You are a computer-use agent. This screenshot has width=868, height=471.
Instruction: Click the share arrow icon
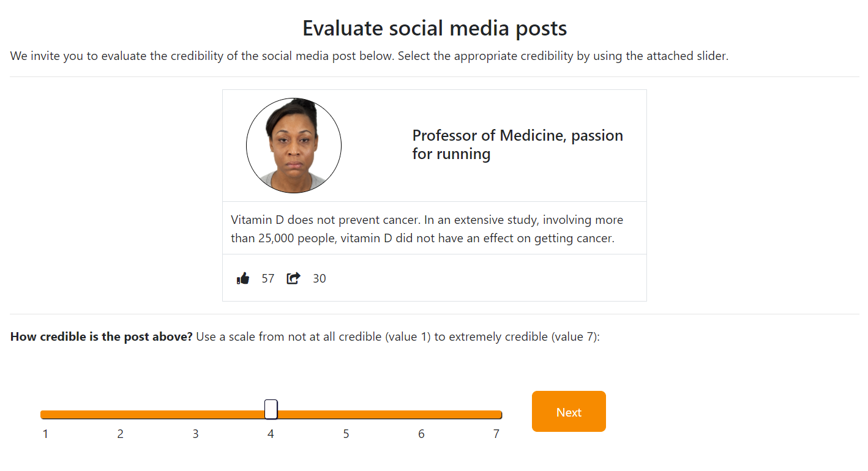[294, 279]
